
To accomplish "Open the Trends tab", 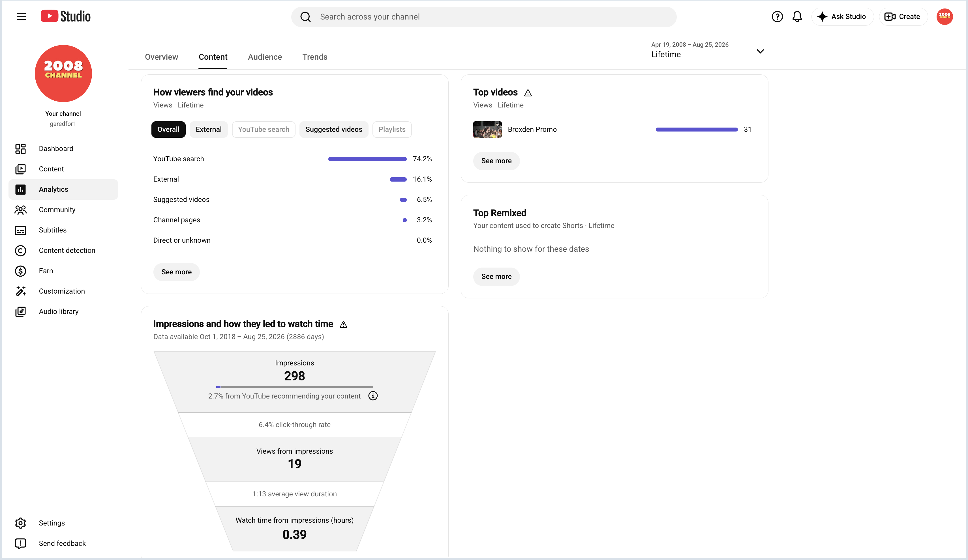I will [315, 57].
